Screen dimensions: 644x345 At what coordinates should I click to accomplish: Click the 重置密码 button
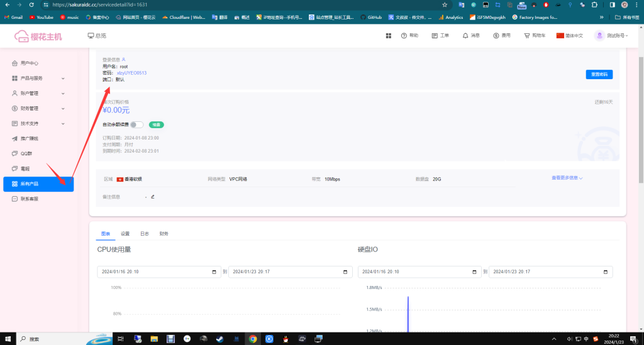[x=599, y=74]
